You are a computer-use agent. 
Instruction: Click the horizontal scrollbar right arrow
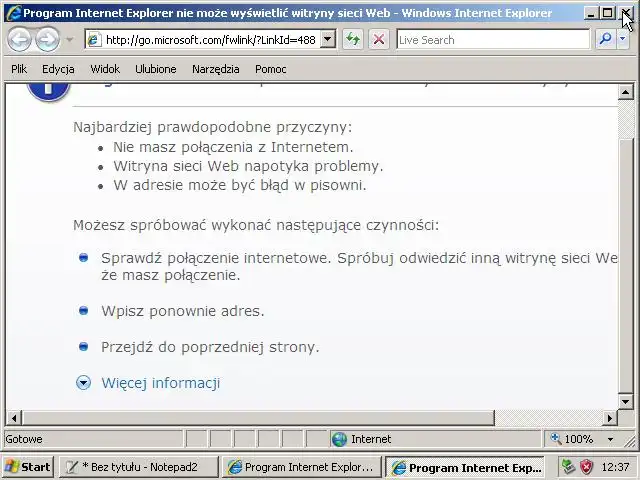(610, 418)
